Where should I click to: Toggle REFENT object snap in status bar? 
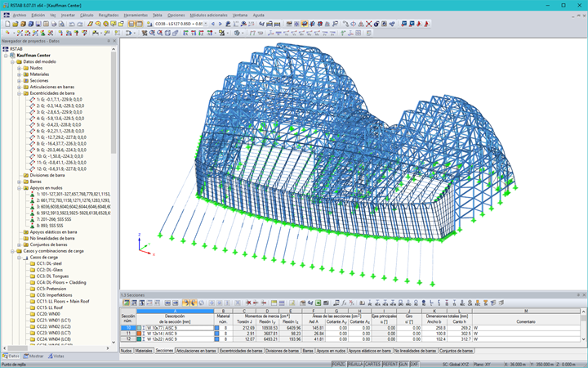click(390, 364)
